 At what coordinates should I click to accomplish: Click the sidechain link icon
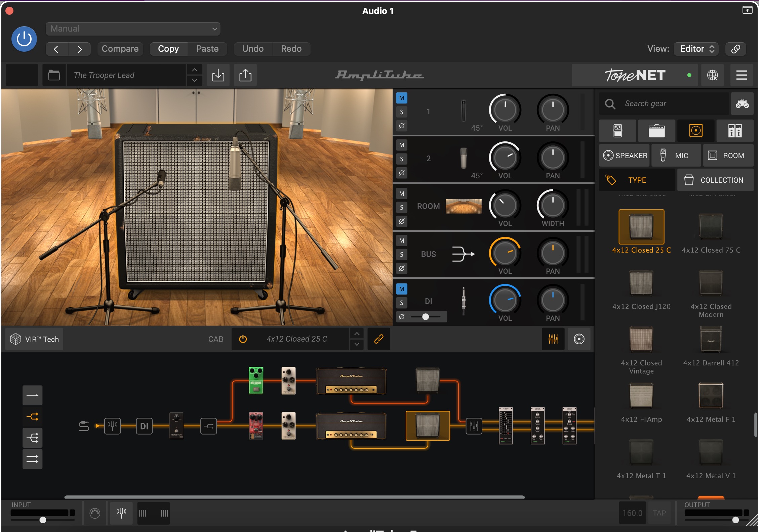click(x=735, y=49)
